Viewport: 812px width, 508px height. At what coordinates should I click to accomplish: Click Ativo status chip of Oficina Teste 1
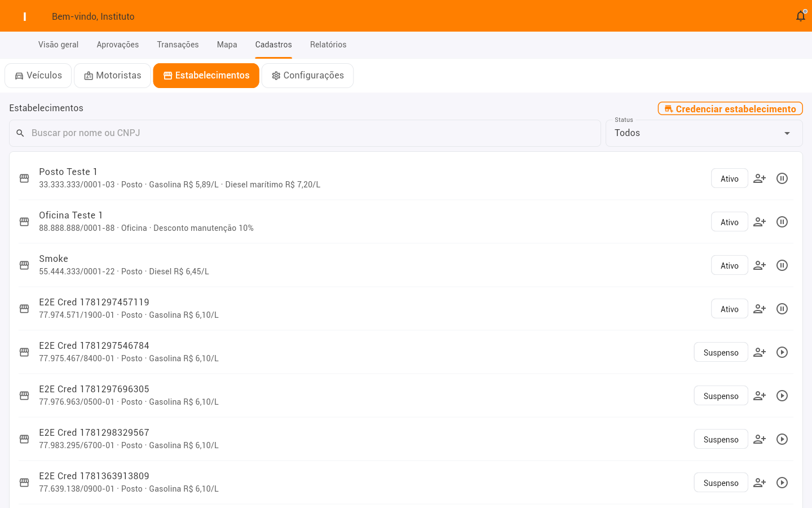730,222
